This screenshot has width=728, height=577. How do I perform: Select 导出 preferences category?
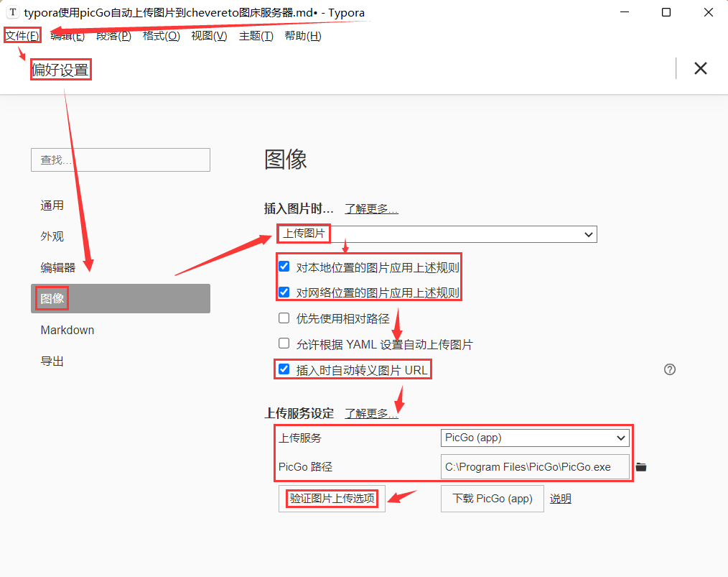point(120,361)
